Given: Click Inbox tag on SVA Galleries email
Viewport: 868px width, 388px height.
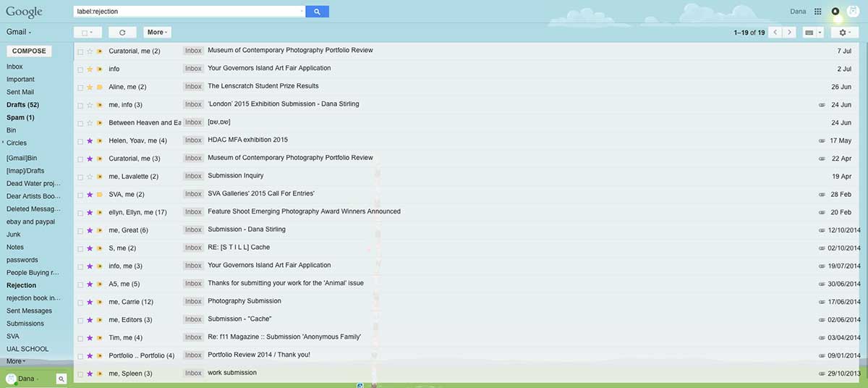Looking at the screenshot, I should [x=193, y=194].
